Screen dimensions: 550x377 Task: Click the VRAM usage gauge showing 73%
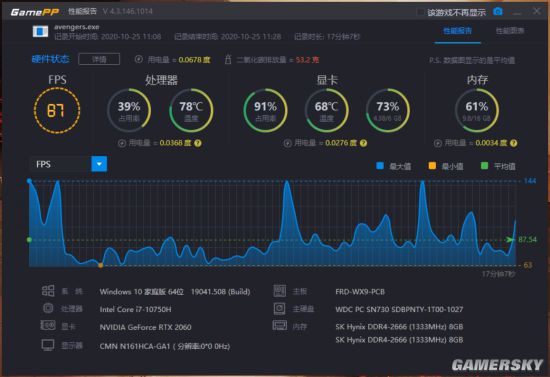tap(388, 110)
